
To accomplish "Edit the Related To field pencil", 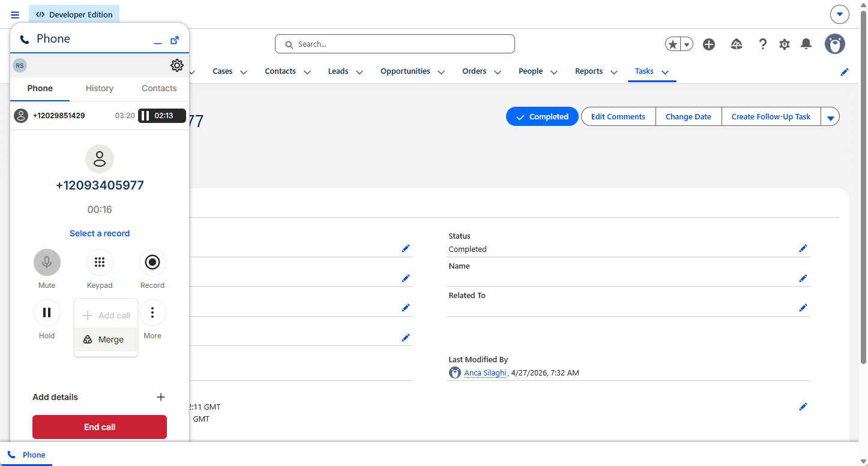I will [803, 308].
